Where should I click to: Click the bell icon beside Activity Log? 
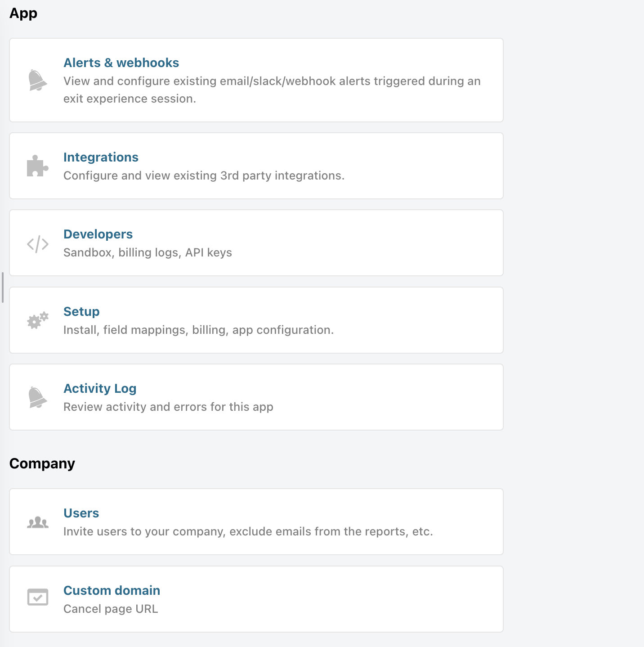click(x=38, y=398)
